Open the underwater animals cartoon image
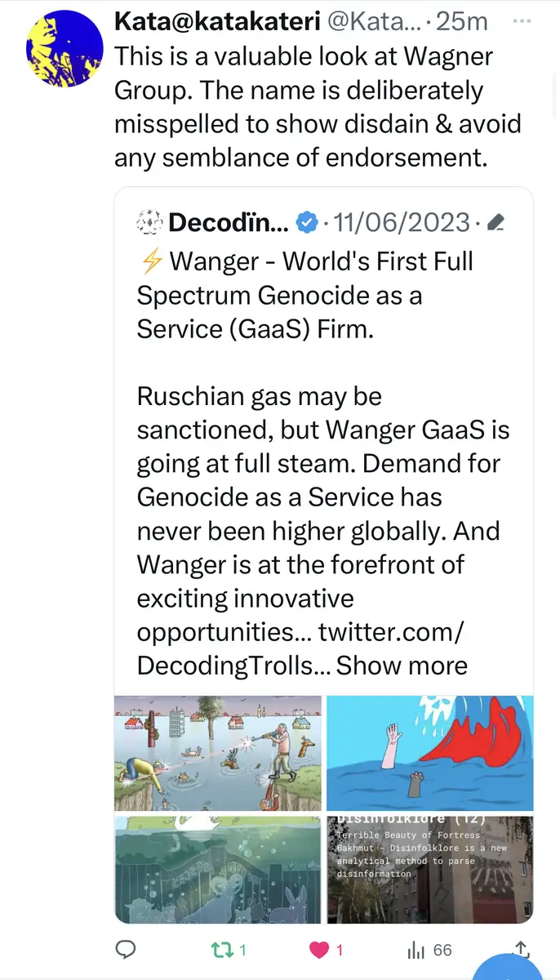Screen dimensions: 560x980 pyautogui.click(x=218, y=869)
